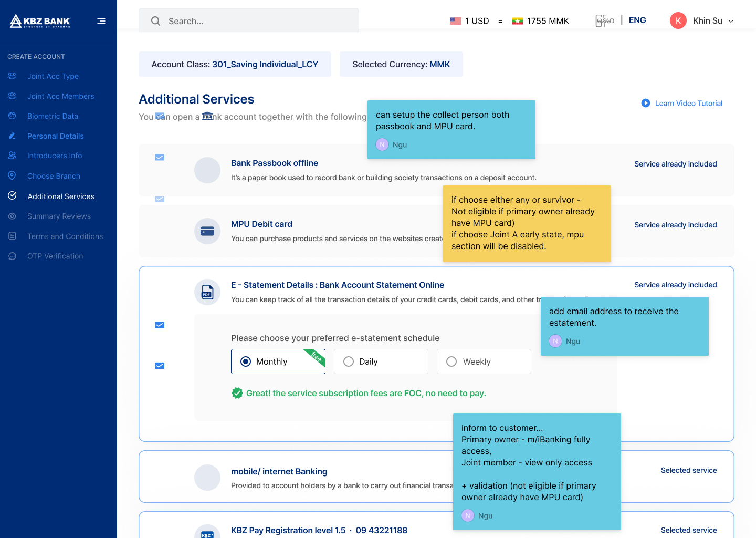
Task: Click the Khin Su avatar icon
Action: click(x=678, y=20)
